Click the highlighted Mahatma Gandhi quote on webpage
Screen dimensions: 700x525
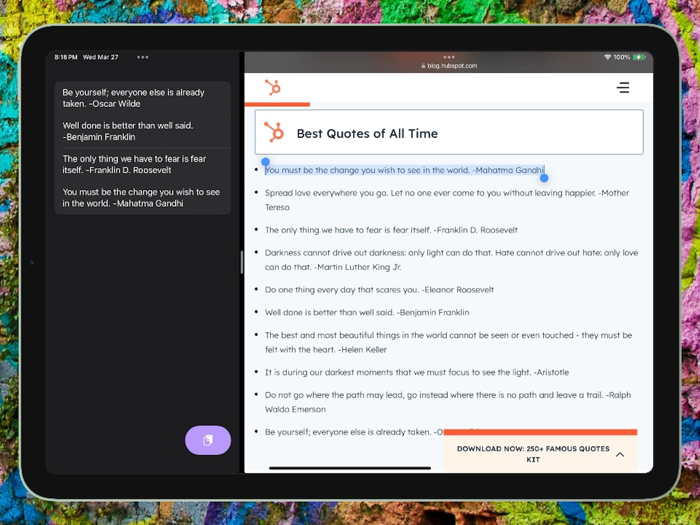point(404,170)
